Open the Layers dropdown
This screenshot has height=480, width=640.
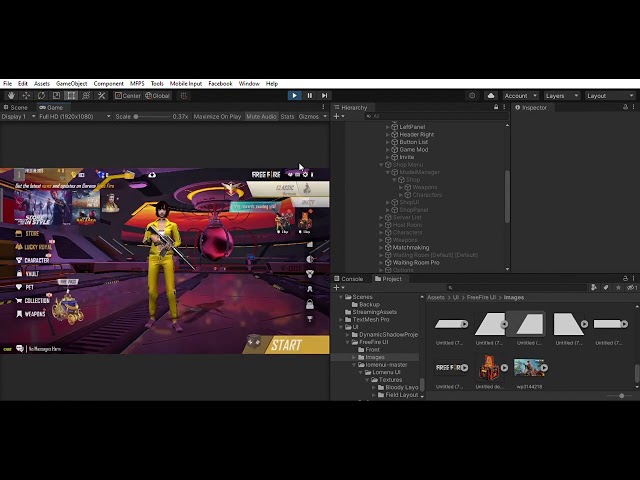[562, 96]
